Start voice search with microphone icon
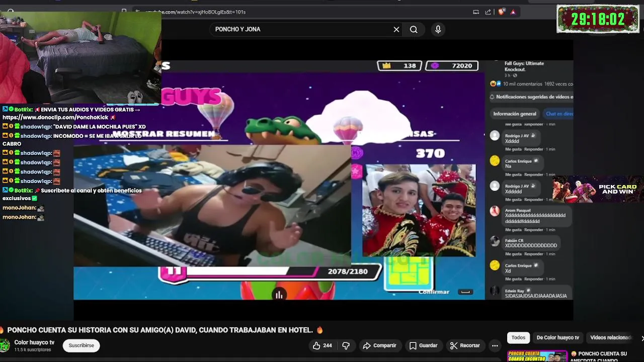 click(x=438, y=29)
